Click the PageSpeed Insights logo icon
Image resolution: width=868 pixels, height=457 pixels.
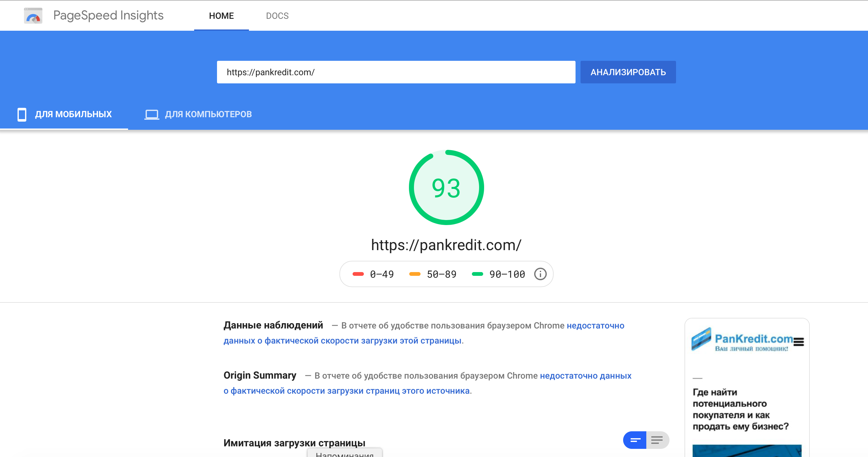pyautogui.click(x=33, y=16)
